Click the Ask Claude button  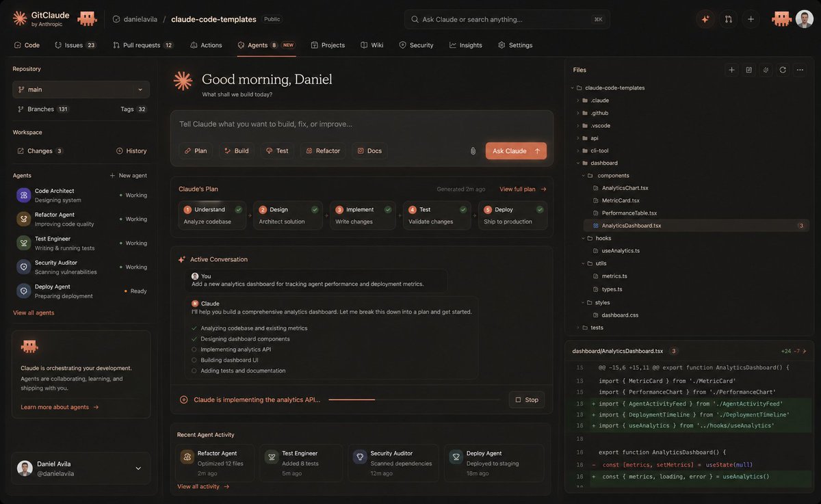coord(516,151)
